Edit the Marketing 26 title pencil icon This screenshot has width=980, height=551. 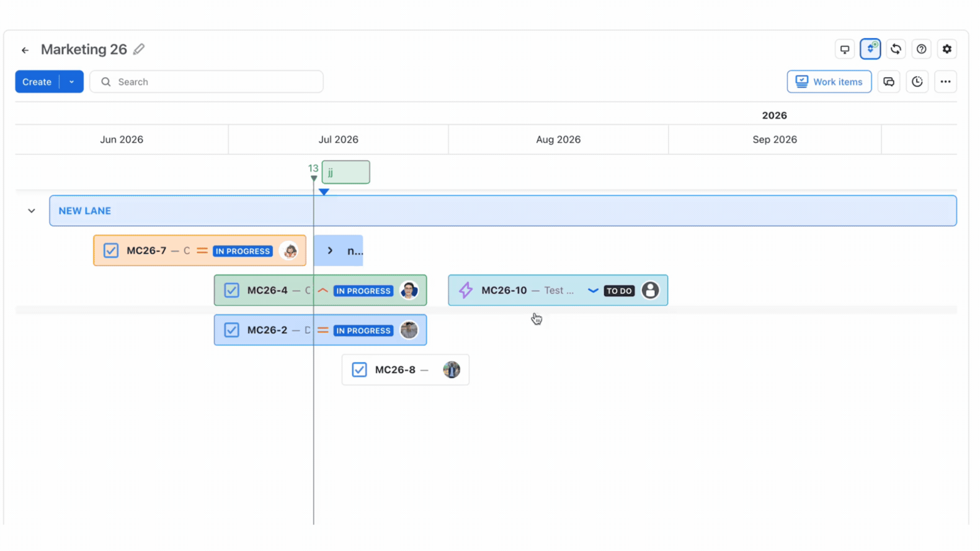pyautogui.click(x=139, y=49)
